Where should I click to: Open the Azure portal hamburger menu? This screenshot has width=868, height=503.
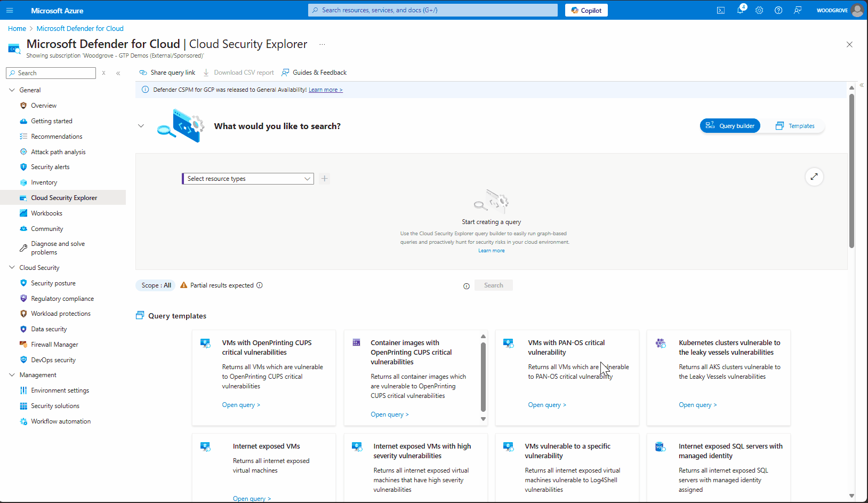pos(10,10)
